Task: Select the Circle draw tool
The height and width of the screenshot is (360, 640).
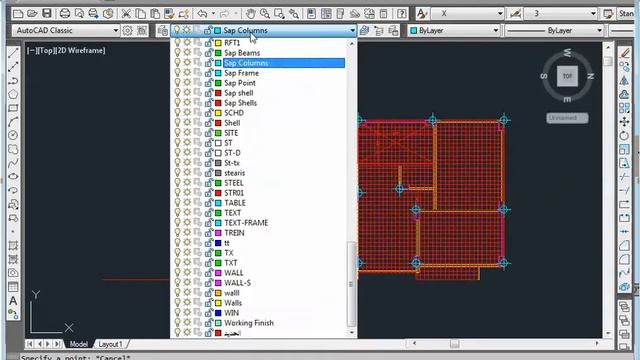Action: click(x=13, y=135)
